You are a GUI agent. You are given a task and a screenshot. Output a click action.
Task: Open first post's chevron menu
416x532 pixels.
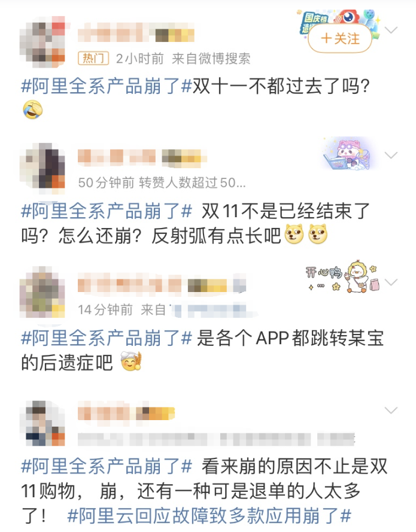point(391,30)
